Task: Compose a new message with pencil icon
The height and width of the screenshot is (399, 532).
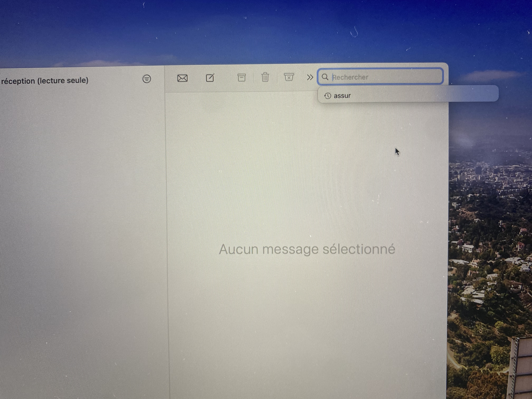Action: 210,78
